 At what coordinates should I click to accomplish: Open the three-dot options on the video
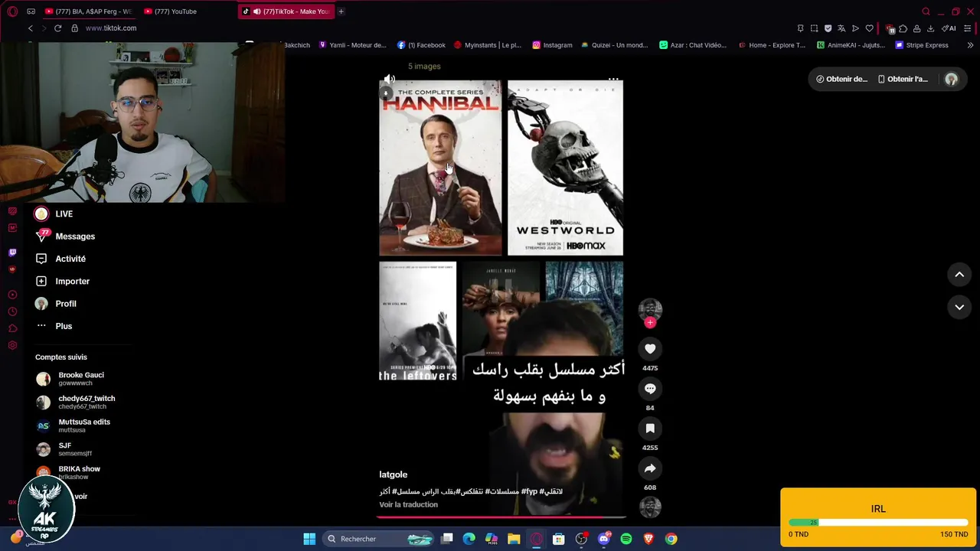(613, 79)
